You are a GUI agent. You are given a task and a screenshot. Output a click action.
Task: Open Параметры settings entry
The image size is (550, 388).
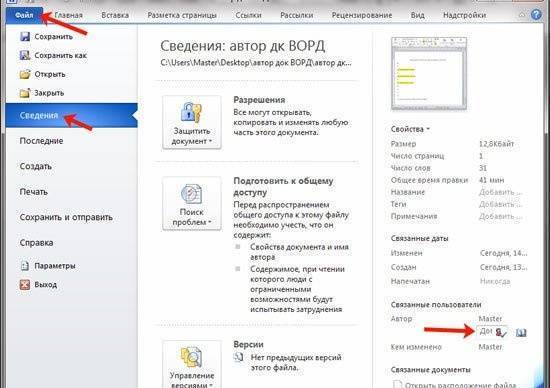pos(55,266)
